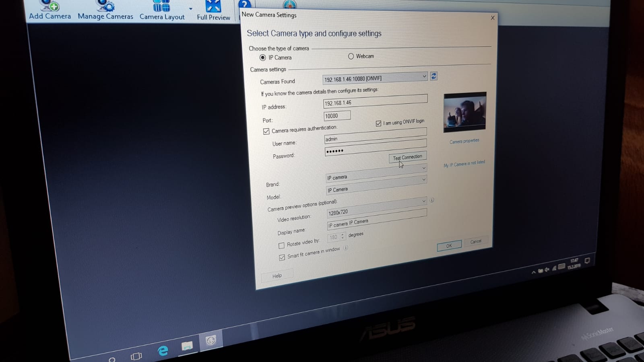Select the Webcam radio button
This screenshot has width=644, height=362.
(351, 56)
